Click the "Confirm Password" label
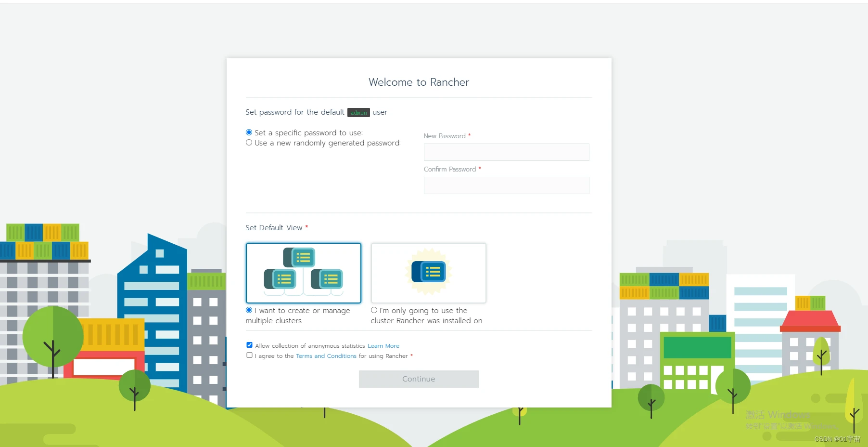Viewport: 868px width, 447px height. click(x=450, y=170)
